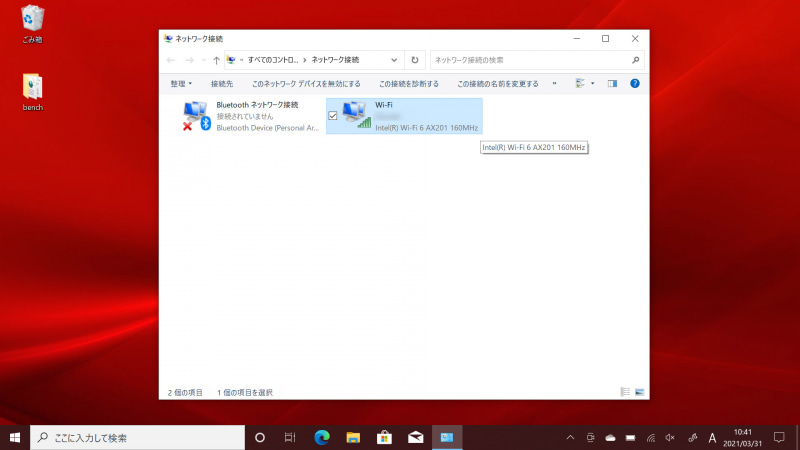Open Microsoft Store from taskbar

click(384, 438)
